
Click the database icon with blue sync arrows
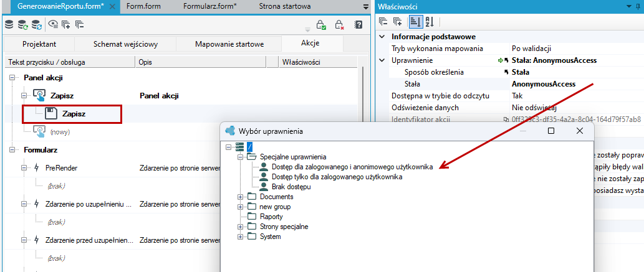[x=37, y=25]
